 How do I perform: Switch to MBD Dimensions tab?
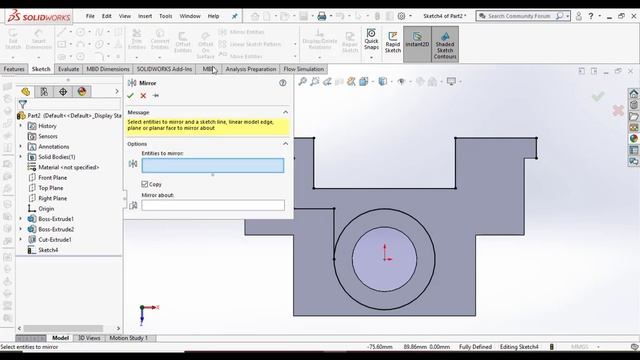pos(108,69)
